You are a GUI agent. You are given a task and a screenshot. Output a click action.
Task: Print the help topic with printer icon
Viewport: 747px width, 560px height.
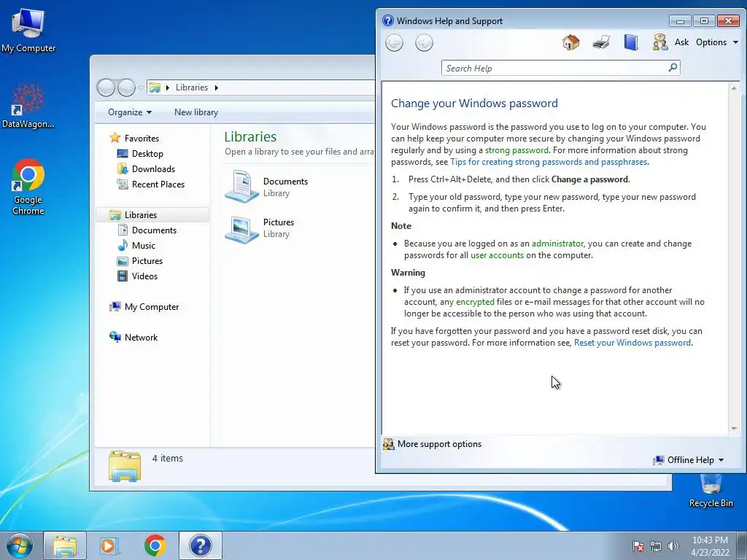[x=601, y=42]
